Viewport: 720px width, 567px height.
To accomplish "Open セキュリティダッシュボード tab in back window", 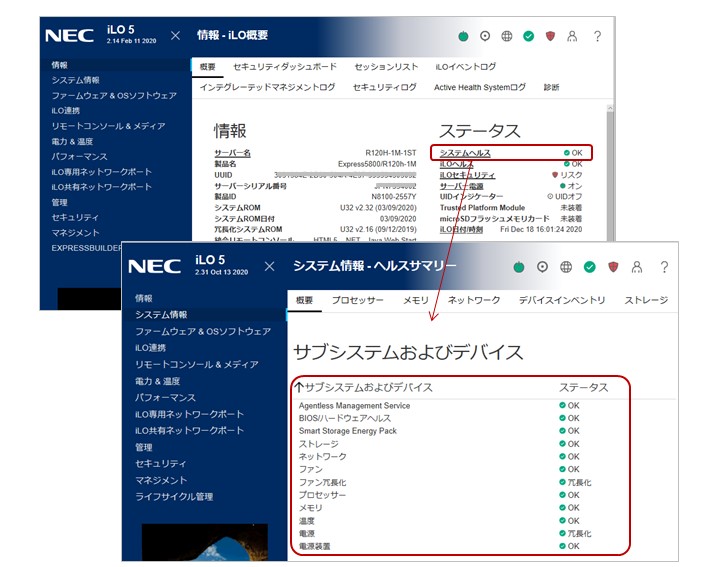I will pyautogui.click(x=285, y=67).
